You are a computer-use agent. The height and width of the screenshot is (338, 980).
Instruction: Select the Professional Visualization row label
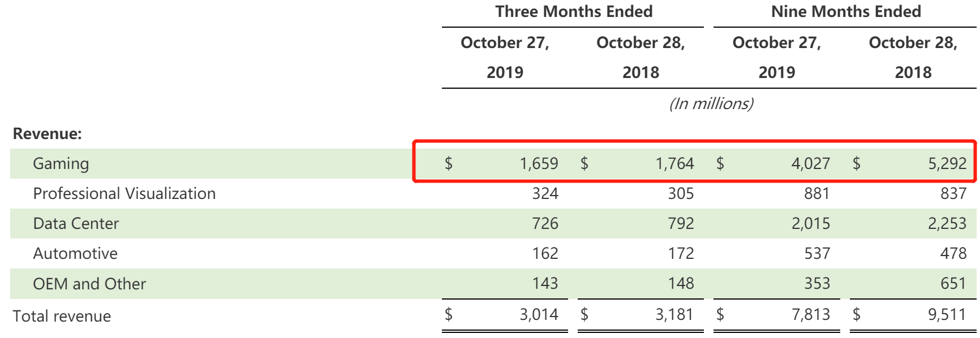pyautogui.click(x=124, y=194)
